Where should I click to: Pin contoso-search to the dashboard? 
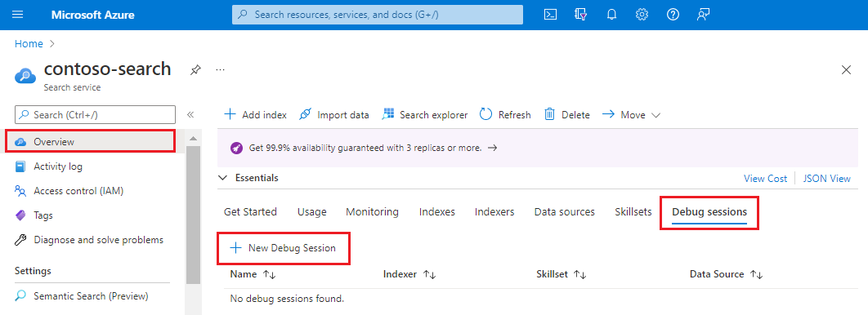(x=195, y=70)
